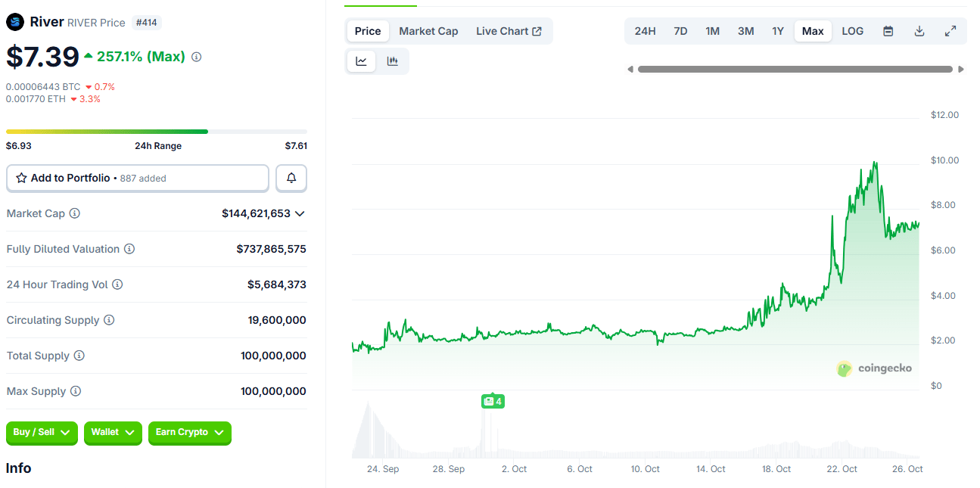Select the 7D time range
980x488 pixels.
click(680, 31)
